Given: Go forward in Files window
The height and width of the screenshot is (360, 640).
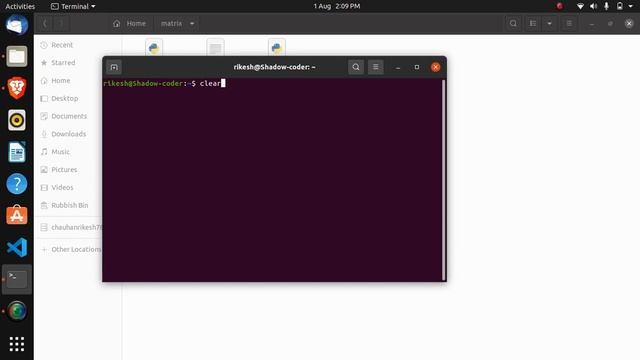Looking at the screenshot, I should click(61, 24).
